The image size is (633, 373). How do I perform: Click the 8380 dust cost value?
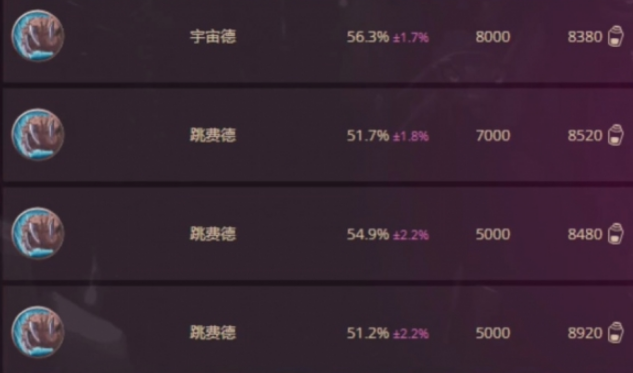click(585, 37)
